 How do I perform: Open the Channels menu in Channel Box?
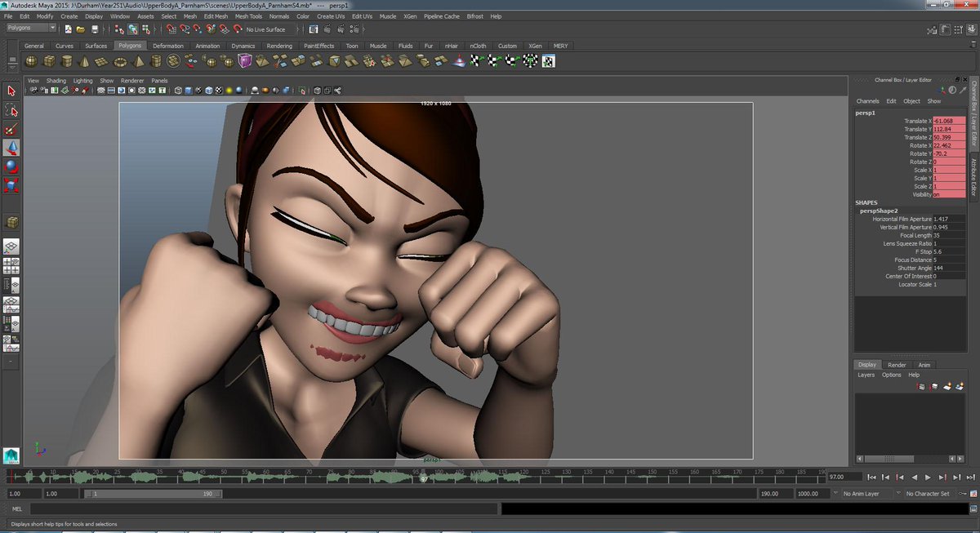point(867,101)
